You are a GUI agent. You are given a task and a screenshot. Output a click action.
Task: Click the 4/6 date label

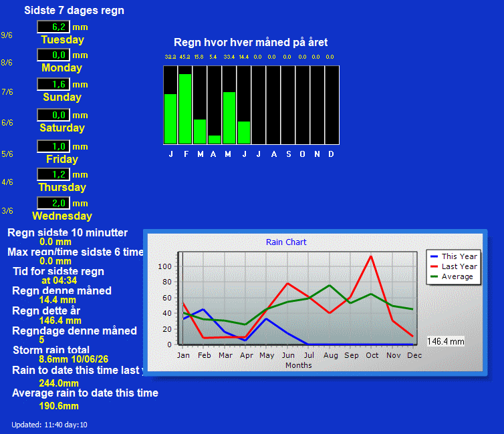tap(7, 182)
